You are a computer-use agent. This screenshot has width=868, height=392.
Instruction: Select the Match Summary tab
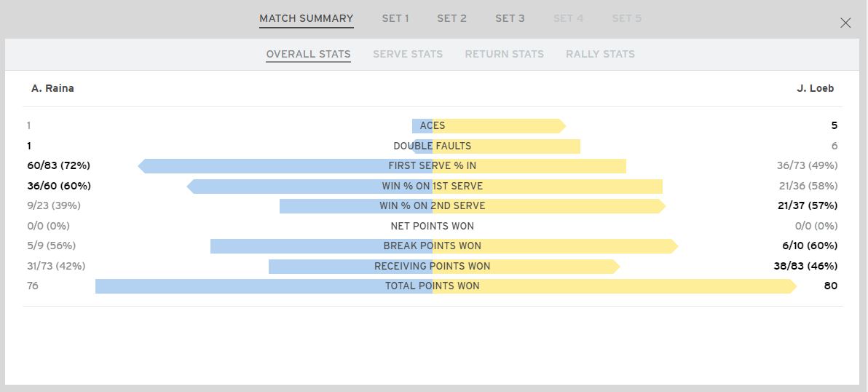tap(306, 18)
